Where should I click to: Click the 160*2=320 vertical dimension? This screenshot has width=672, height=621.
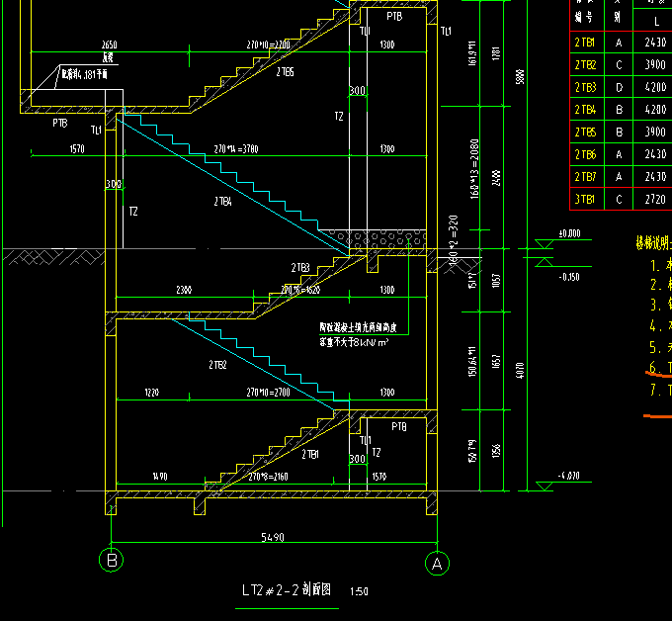[x=454, y=238]
